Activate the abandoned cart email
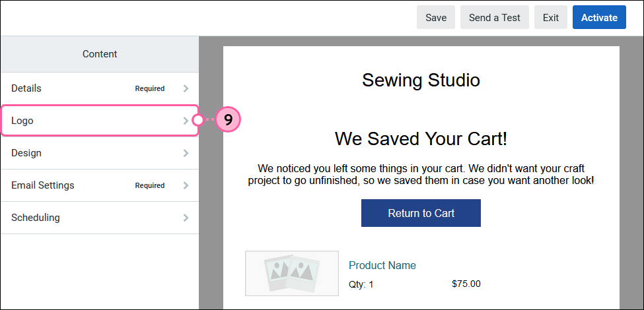The width and height of the screenshot is (644, 310). click(599, 18)
